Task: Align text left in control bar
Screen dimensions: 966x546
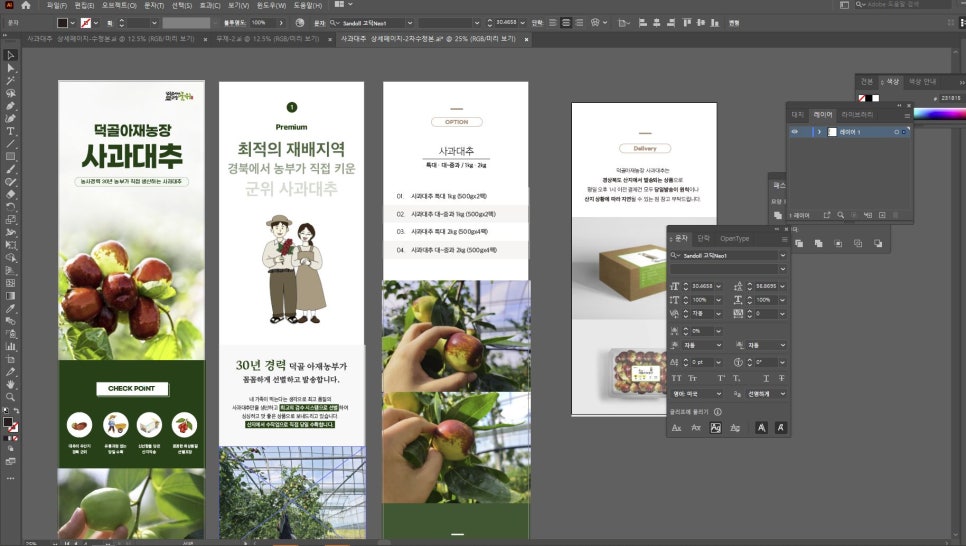Action: coord(553,23)
